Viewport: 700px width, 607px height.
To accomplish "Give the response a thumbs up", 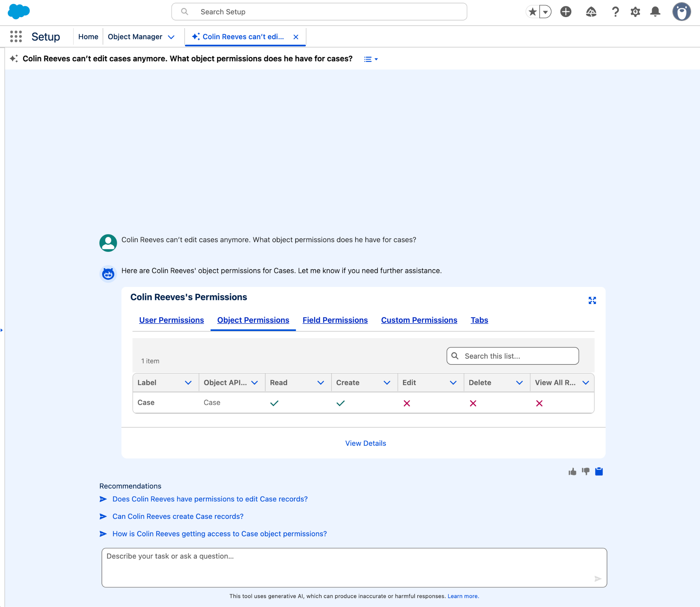I will 573,472.
